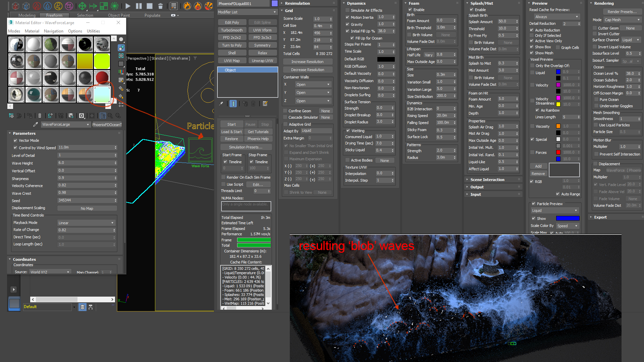This screenshot has width=644, height=362.
Task: Click the Make Preview filmstrip icon
Action: (121, 80)
